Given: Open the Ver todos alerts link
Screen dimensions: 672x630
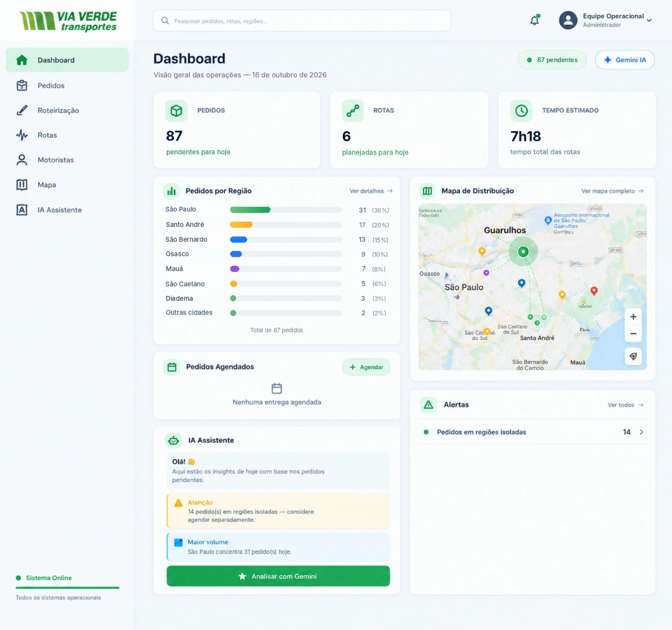Looking at the screenshot, I should [626, 405].
